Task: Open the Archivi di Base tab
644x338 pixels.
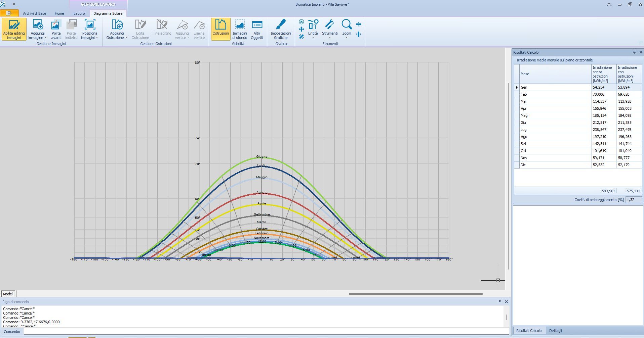Action: coord(35,13)
